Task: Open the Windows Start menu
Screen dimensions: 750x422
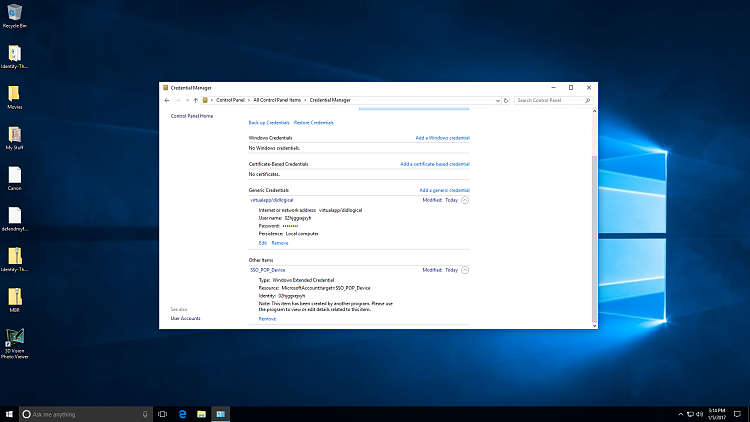Action: [x=10, y=414]
